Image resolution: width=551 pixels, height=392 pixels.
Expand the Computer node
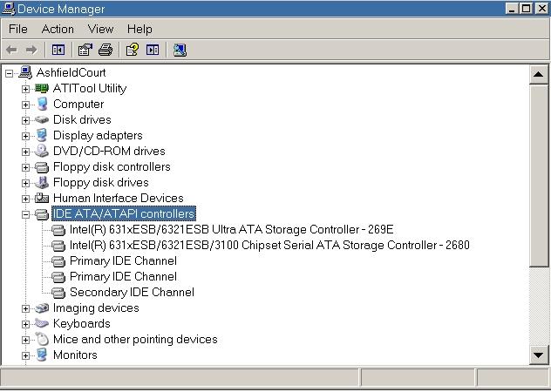25,105
